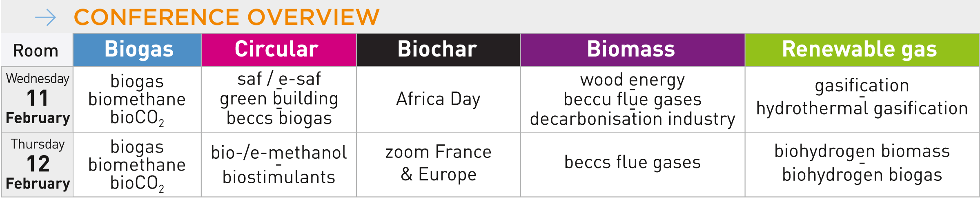
Task: Click the Conference Overview heading
Action: pyautogui.click(x=227, y=17)
